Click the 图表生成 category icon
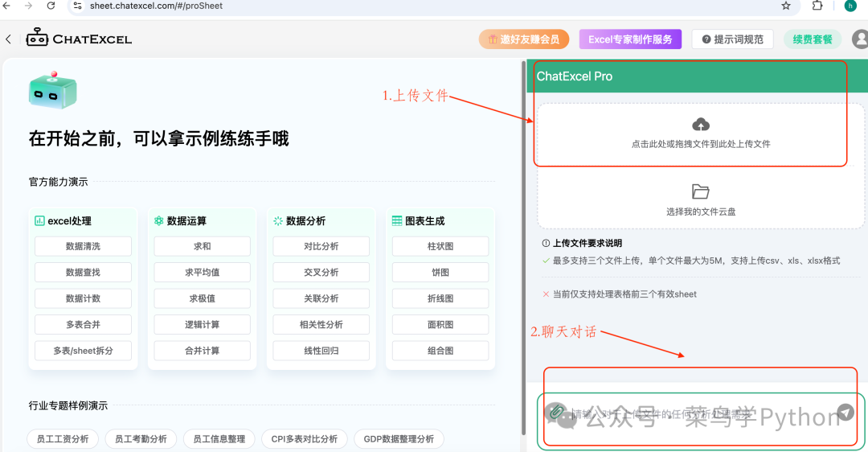This screenshot has width=868, height=452. pos(397,221)
